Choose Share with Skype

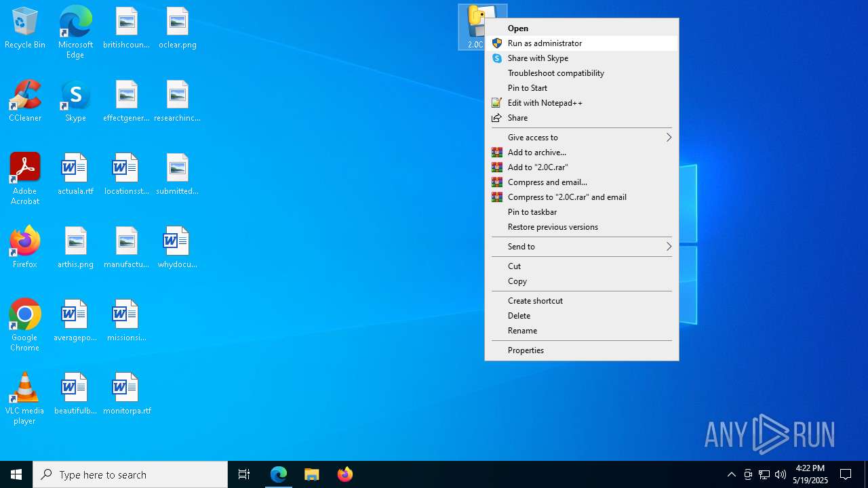(582, 58)
